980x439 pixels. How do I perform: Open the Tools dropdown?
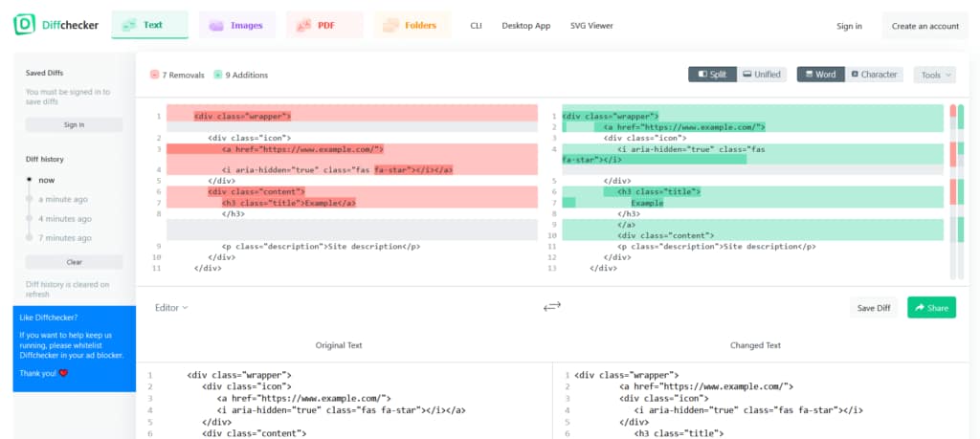[x=934, y=75]
